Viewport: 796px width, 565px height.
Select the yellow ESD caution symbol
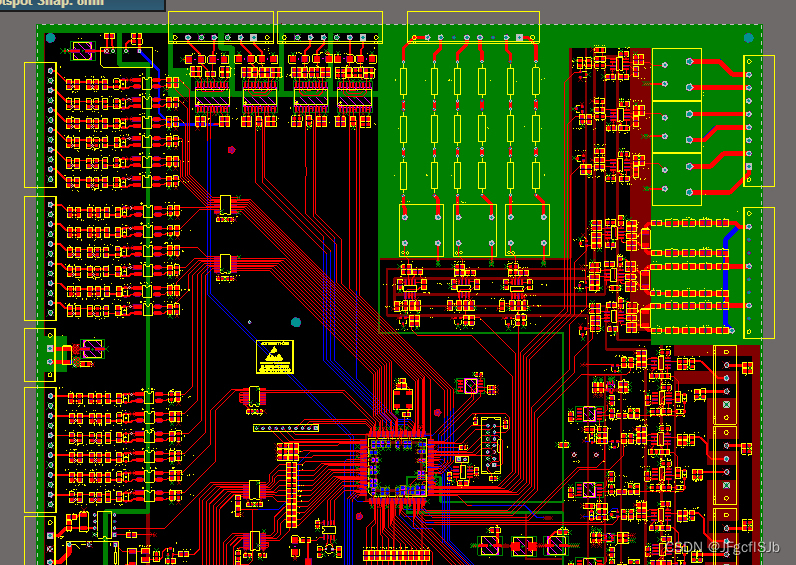point(275,357)
